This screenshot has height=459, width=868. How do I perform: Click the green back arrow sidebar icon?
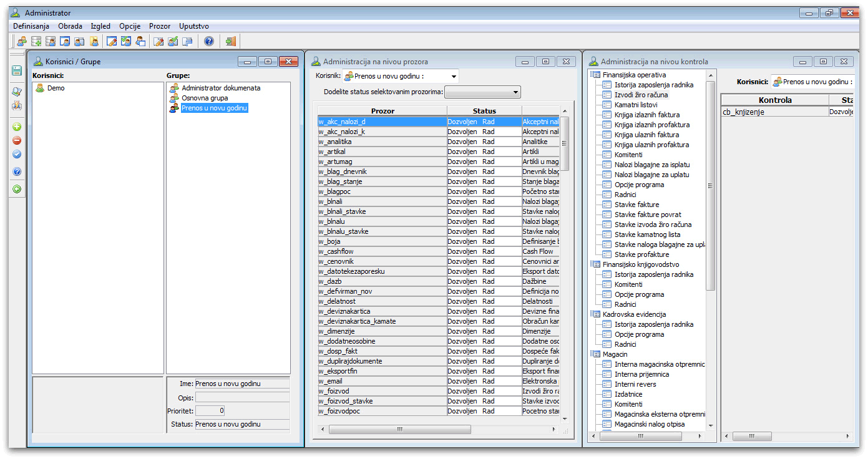(x=17, y=189)
